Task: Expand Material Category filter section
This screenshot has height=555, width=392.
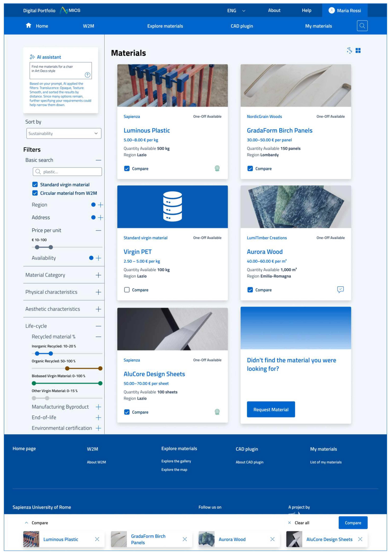Action: 98,275
